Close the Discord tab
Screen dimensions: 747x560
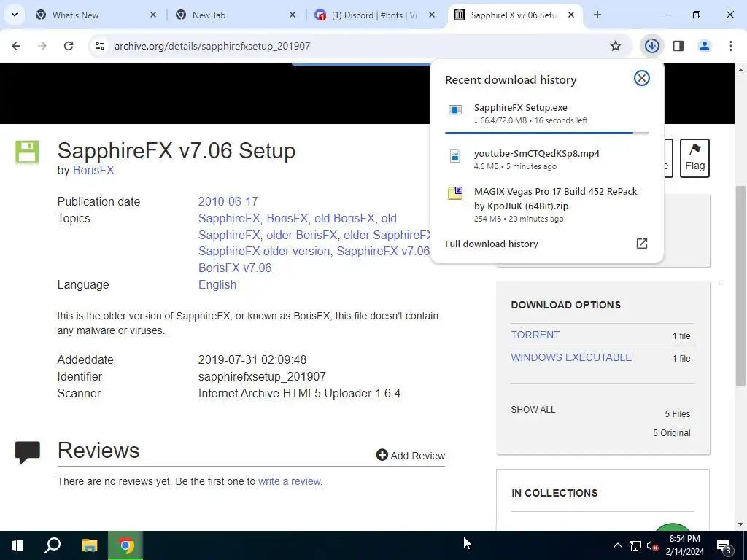pos(432,15)
